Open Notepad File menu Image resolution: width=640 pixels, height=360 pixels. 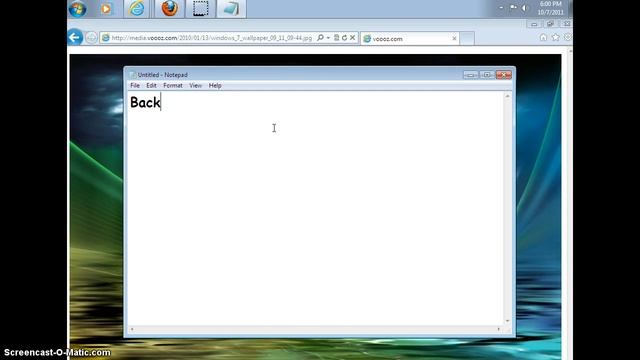click(x=135, y=86)
